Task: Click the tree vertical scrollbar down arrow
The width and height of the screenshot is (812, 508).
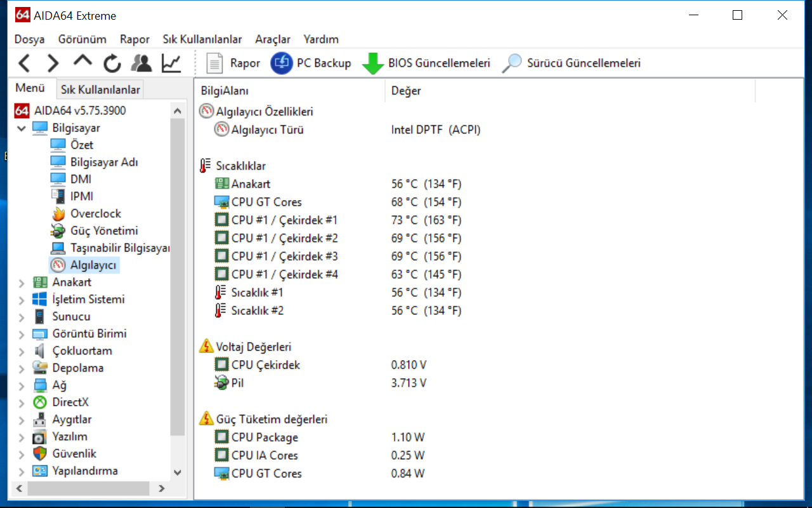Action: point(178,472)
